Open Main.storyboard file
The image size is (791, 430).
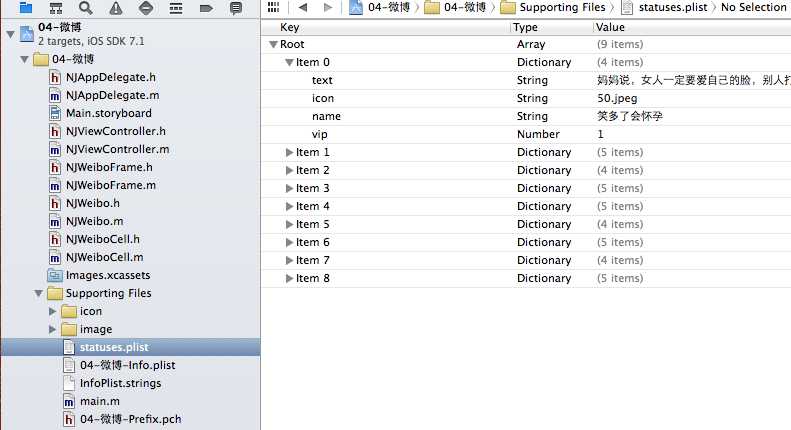[x=108, y=113]
